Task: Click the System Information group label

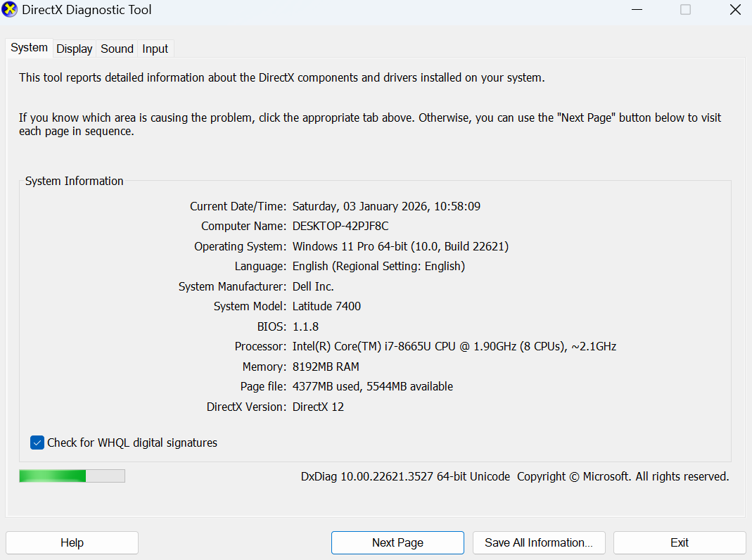Action: click(x=75, y=182)
